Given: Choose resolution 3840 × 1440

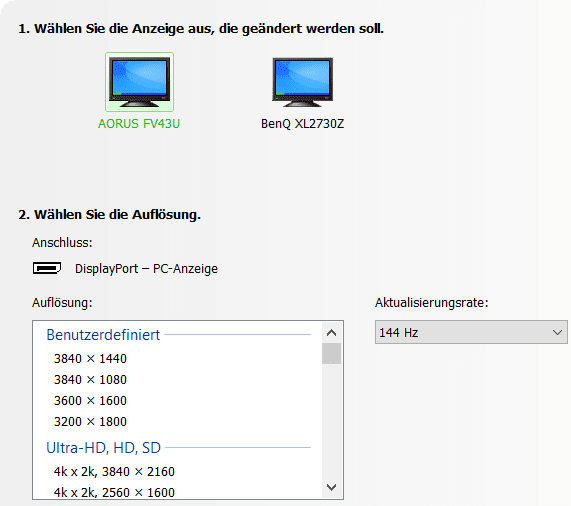Looking at the screenshot, I should [x=90, y=359].
